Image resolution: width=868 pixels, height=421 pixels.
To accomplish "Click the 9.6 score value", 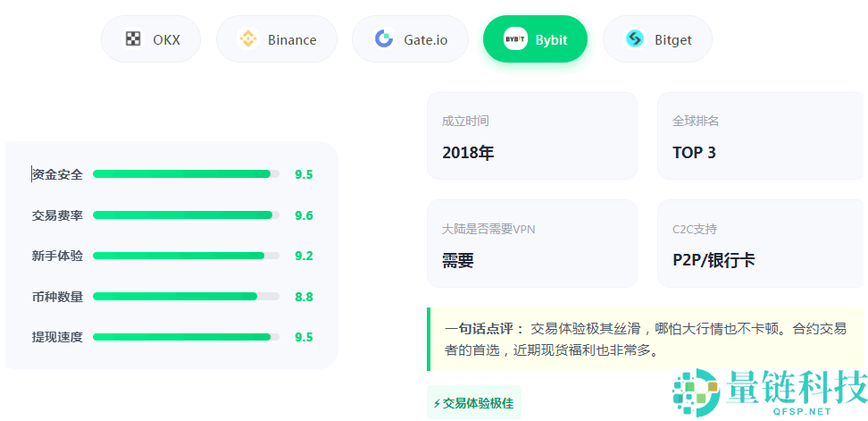I will [x=304, y=215].
